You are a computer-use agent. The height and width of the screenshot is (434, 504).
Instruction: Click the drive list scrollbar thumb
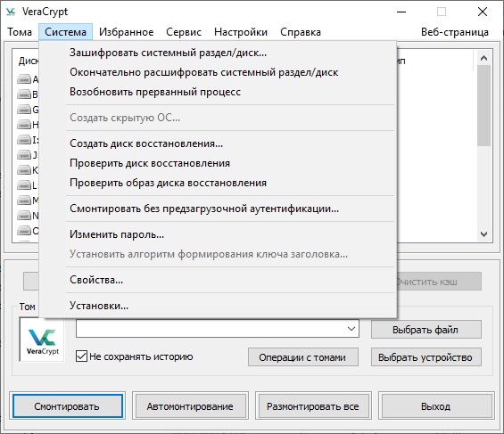tap(483, 105)
